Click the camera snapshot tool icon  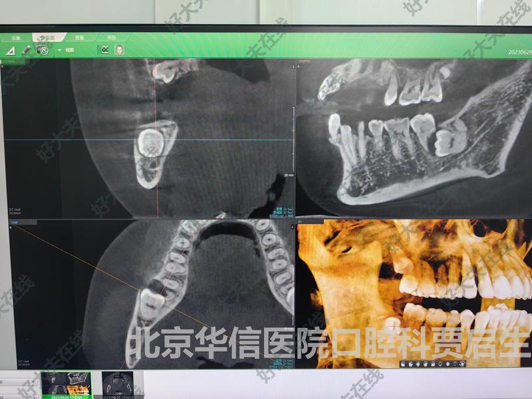(x=43, y=50)
